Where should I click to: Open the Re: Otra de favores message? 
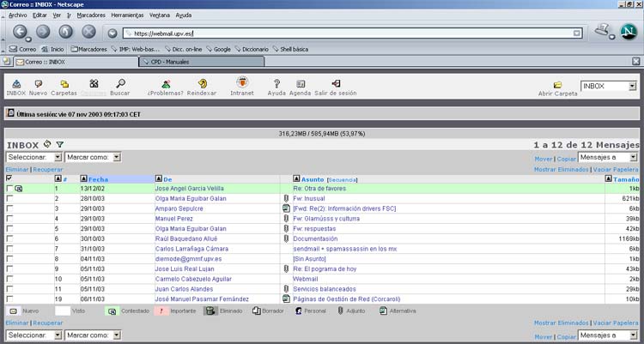pyautogui.click(x=319, y=189)
